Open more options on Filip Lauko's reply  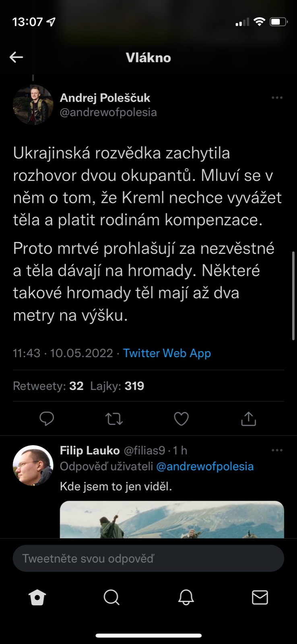[277, 450]
